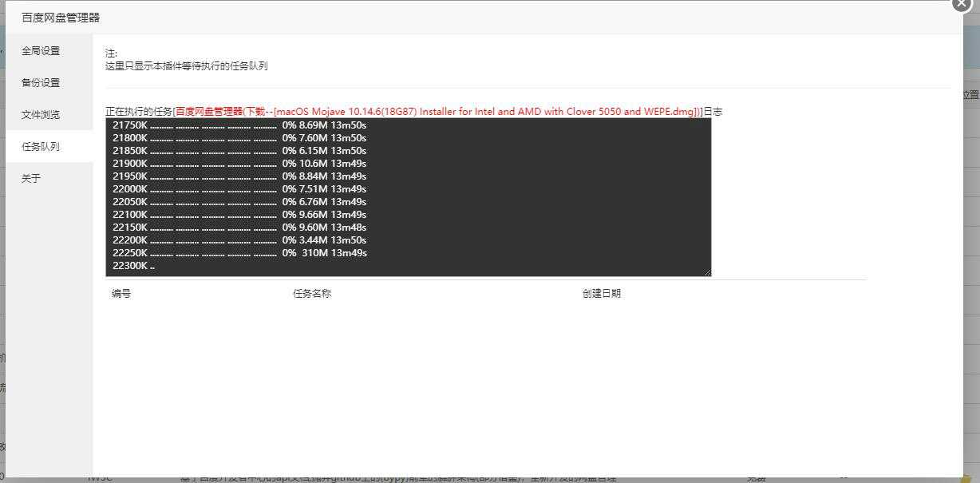This screenshot has width=980, height=483.
Task: Click the 22100K log line
Action: tap(239, 215)
